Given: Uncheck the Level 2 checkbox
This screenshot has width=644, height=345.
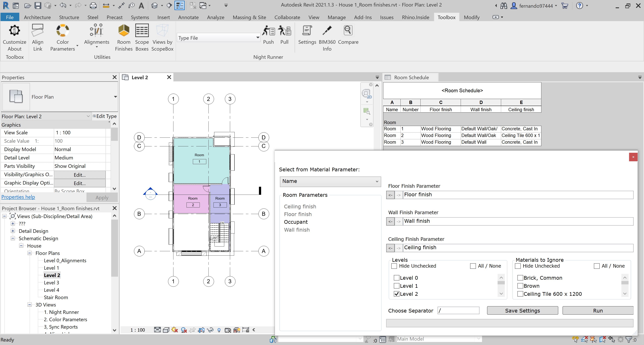Looking at the screenshot, I should point(396,294).
